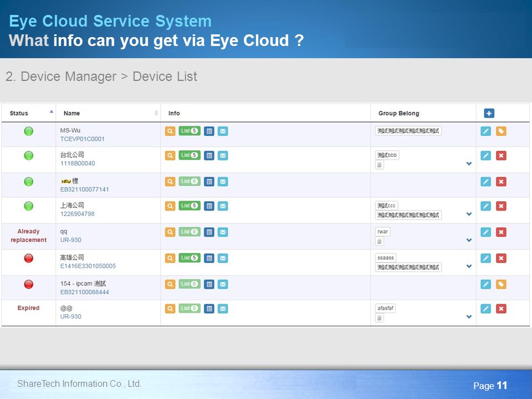Click the red delete icon in the qq row
The width and height of the screenshot is (532, 399).
(x=501, y=232)
